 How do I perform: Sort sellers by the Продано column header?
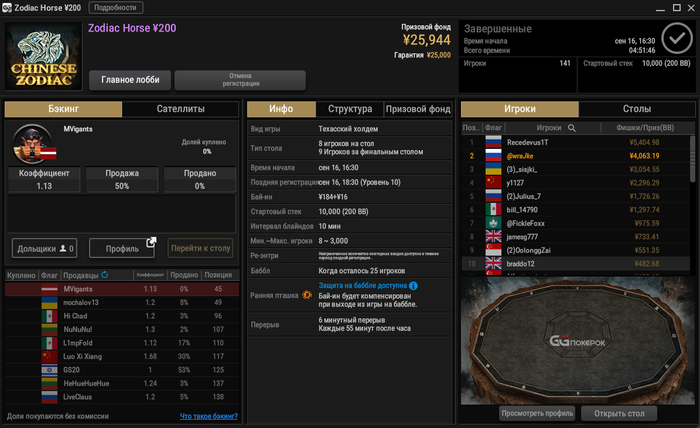[184, 275]
